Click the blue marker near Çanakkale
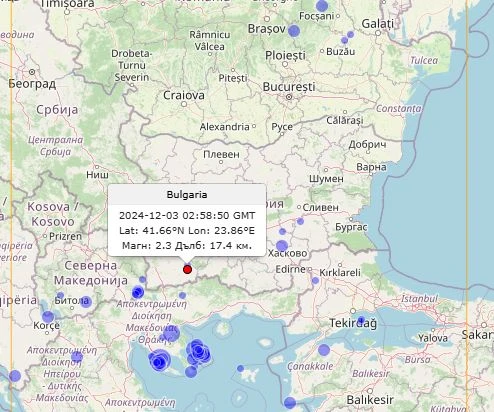This screenshot has width=494, height=412. [324, 350]
